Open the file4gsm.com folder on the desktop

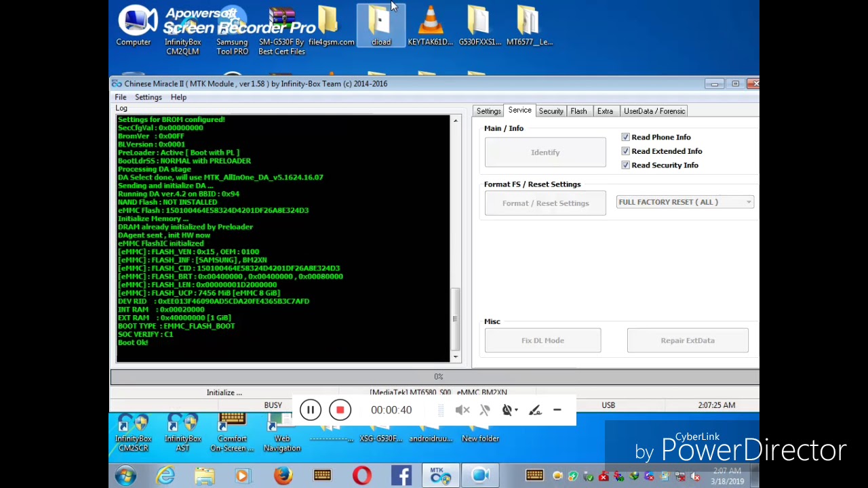click(331, 27)
